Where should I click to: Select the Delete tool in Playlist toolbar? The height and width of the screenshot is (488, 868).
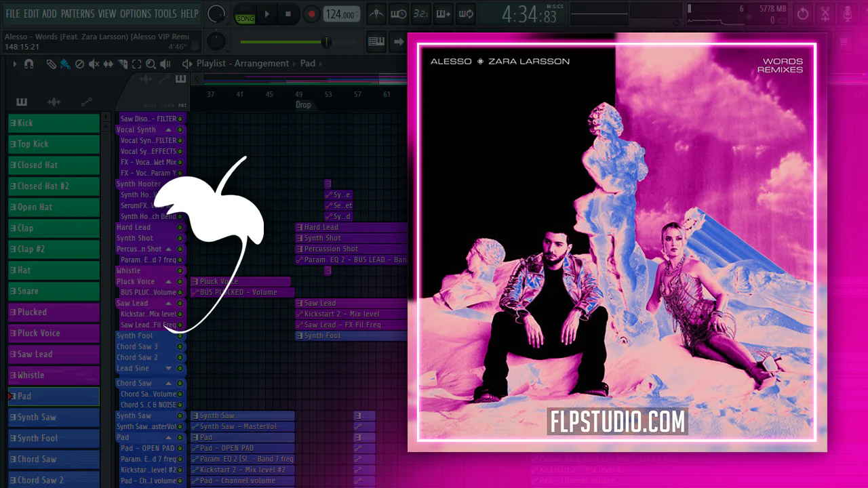click(79, 64)
